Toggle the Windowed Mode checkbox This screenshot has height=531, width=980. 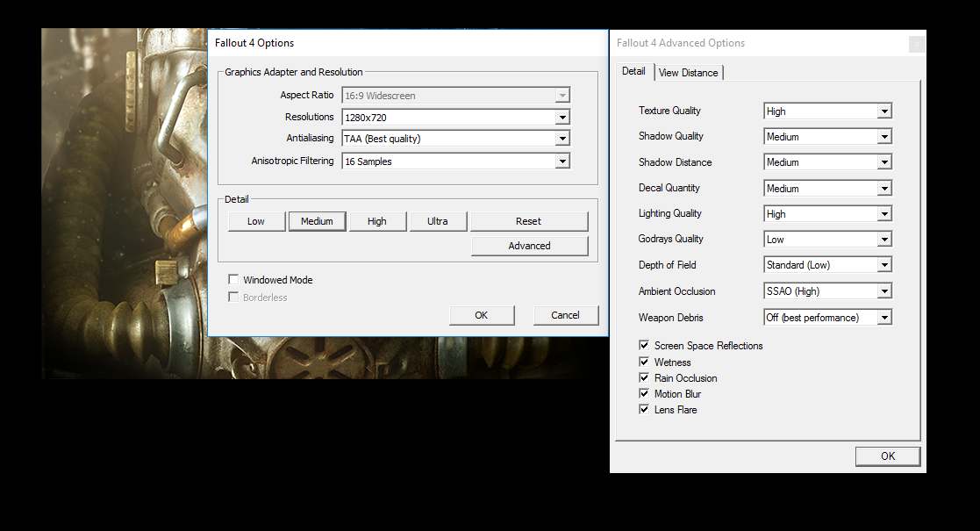[233, 280]
